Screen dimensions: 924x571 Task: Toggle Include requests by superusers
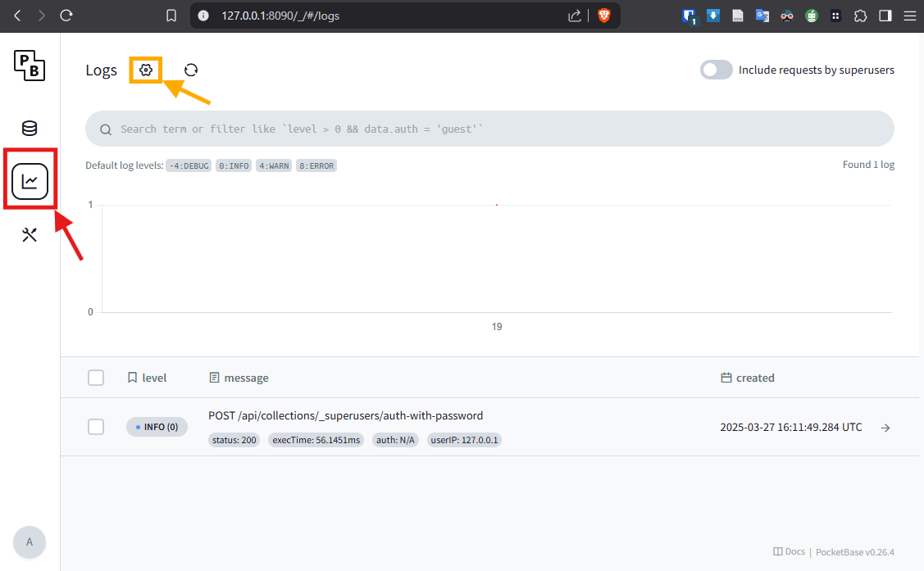point(716,70)
